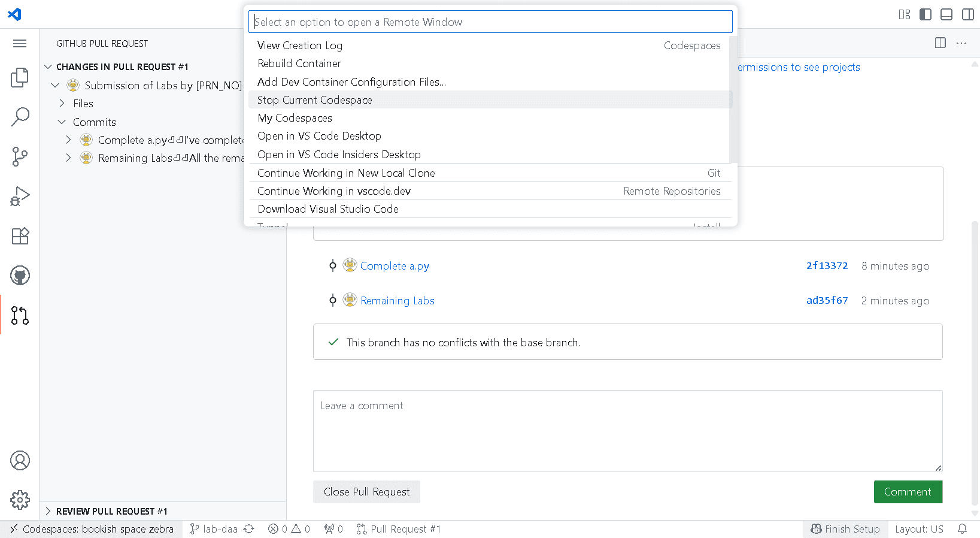Viewport: 980px width, 538px height.
Task: Synchronize changes on lab-daa branch
Action: point(249,529)
